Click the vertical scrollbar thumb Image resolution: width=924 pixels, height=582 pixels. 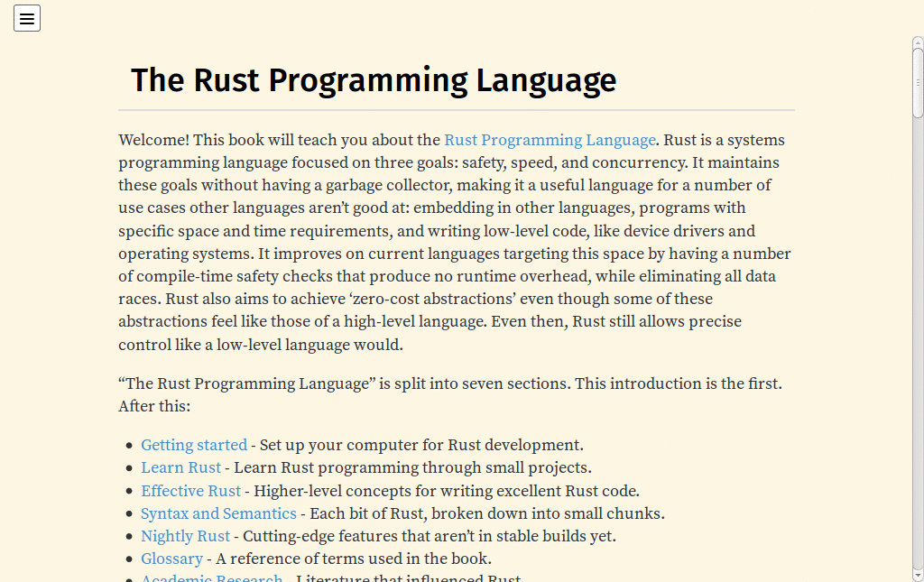tap(918, 83)
